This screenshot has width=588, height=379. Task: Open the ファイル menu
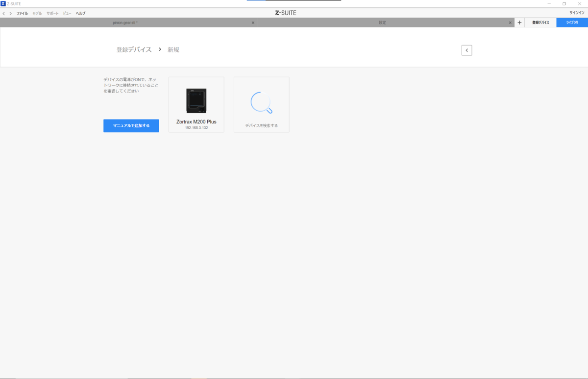point(22,13)
